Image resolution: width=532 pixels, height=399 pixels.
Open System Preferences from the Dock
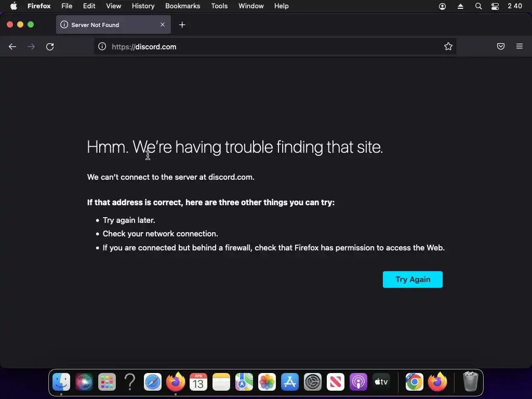pos(312,382)
